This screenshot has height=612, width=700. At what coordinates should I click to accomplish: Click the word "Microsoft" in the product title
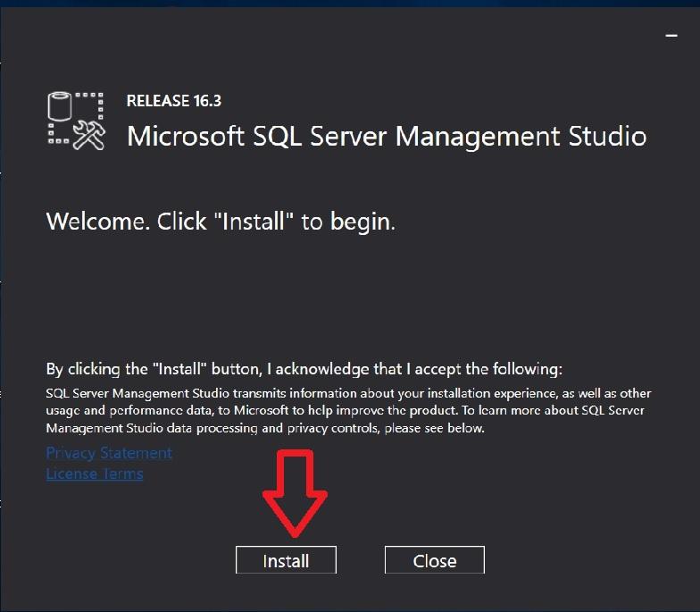(x=186, y=137)
